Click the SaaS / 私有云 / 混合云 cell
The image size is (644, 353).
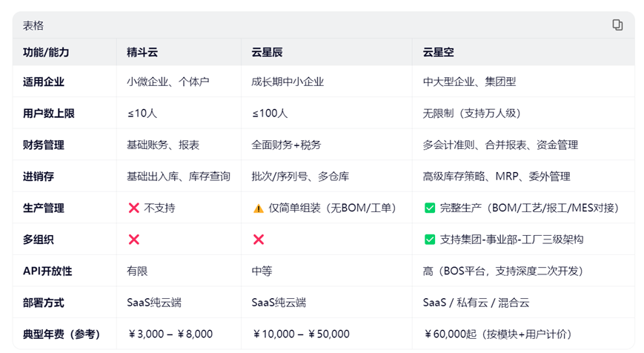click(x=476, y=303)
